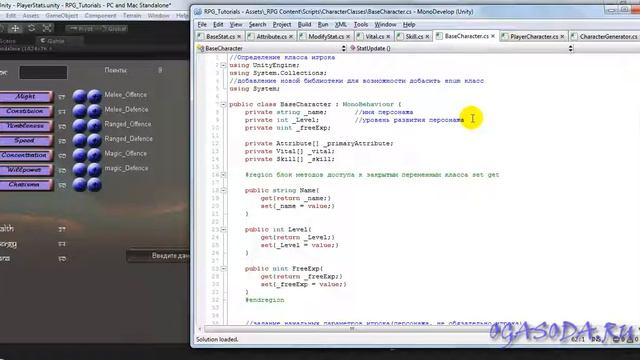The image size is (640, 360).
Task: Click the Willpower attribute button
Action: coord(26,170)
